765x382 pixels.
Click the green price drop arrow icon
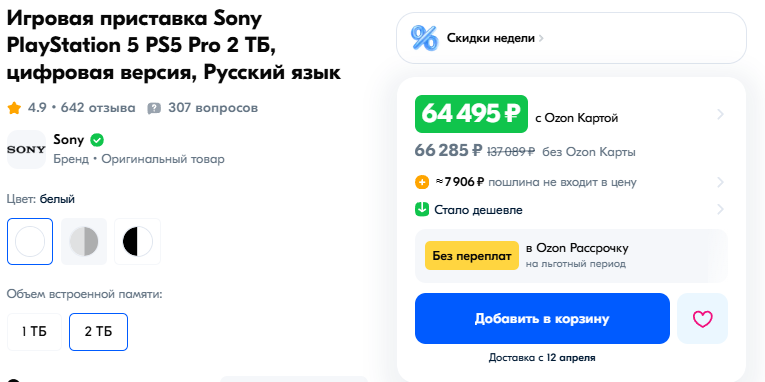coord(422,210)
